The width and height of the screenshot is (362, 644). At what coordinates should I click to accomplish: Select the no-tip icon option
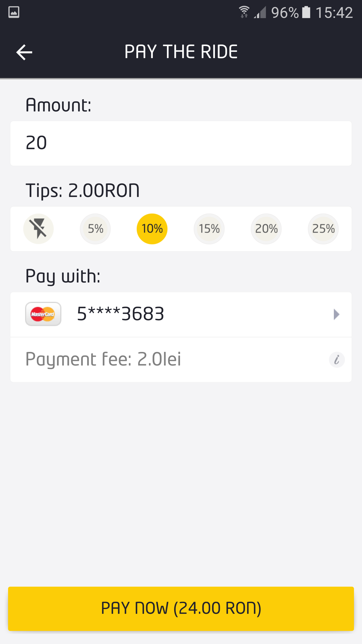38,229
